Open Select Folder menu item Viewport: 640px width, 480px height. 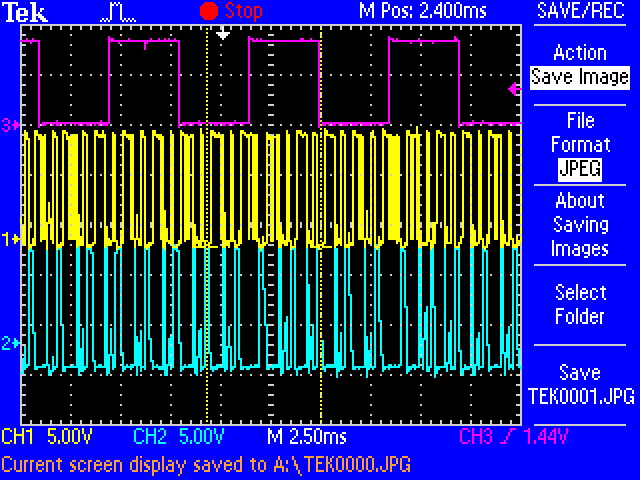click(580, 304)
